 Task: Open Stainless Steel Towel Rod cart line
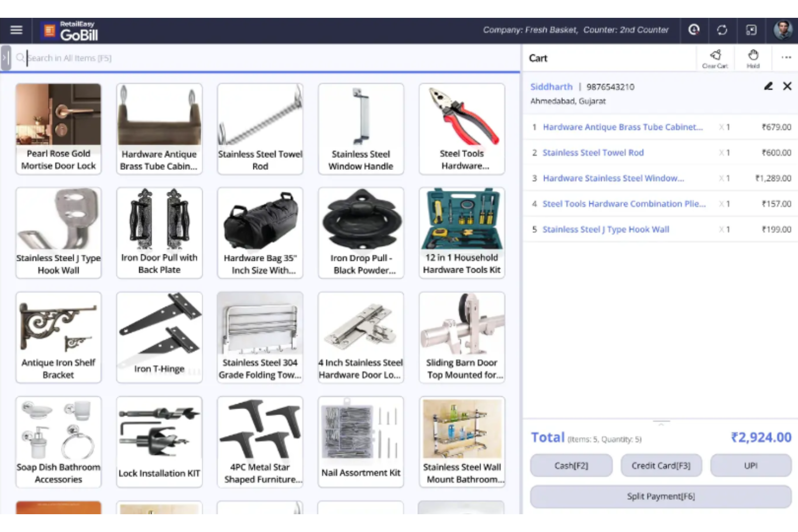tap(593, 153)
